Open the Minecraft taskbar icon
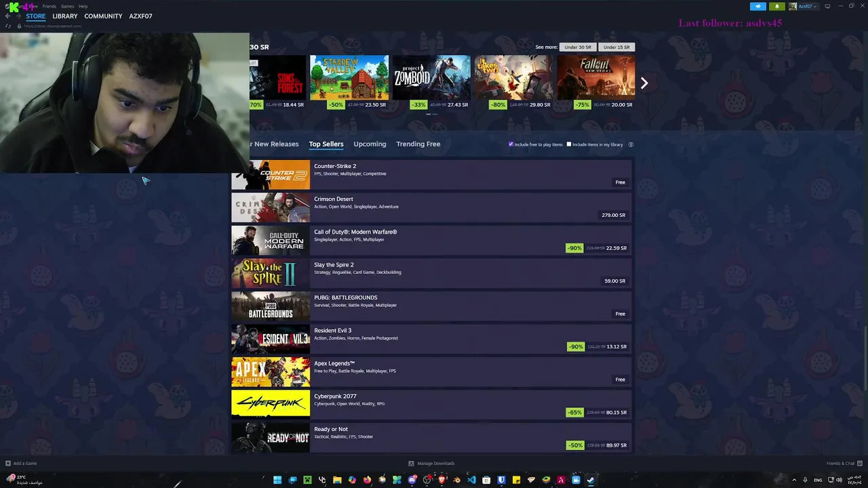 click(x=307, y=480)
